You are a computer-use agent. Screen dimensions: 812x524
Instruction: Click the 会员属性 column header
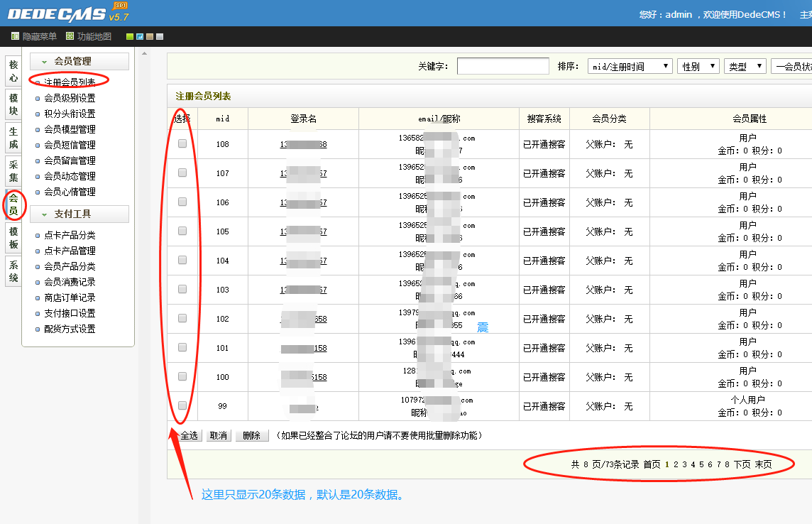click(x=750, y=119)
